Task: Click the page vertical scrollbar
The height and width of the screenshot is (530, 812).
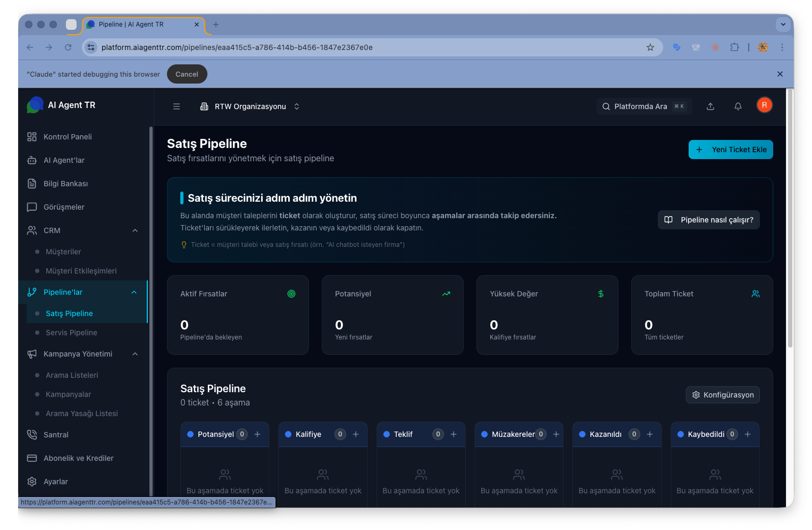Action: [790, 218]
